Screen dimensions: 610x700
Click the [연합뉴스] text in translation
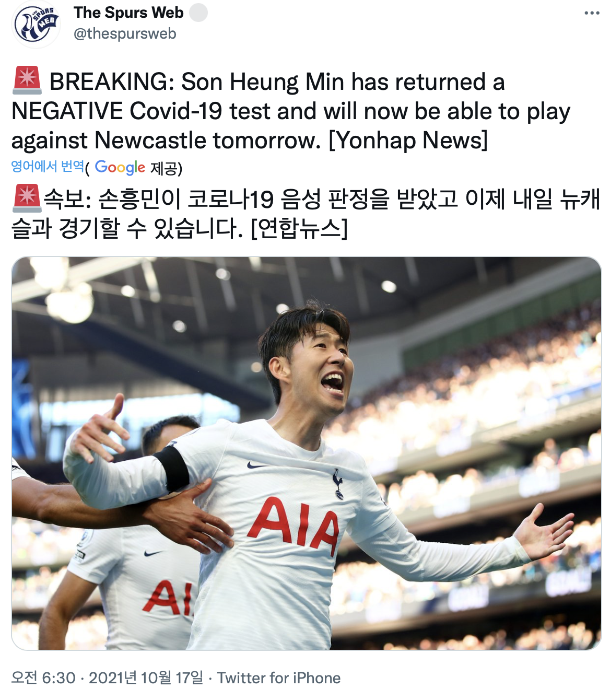[x=299, y=227]
